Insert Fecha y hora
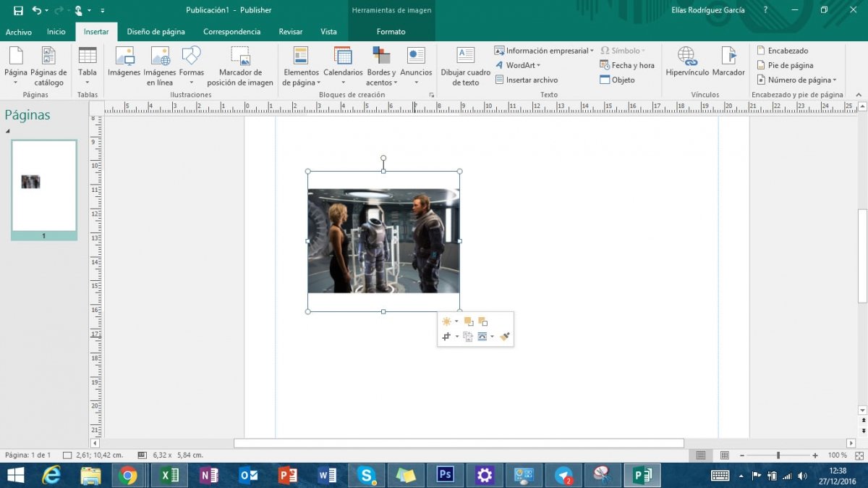 627,65
